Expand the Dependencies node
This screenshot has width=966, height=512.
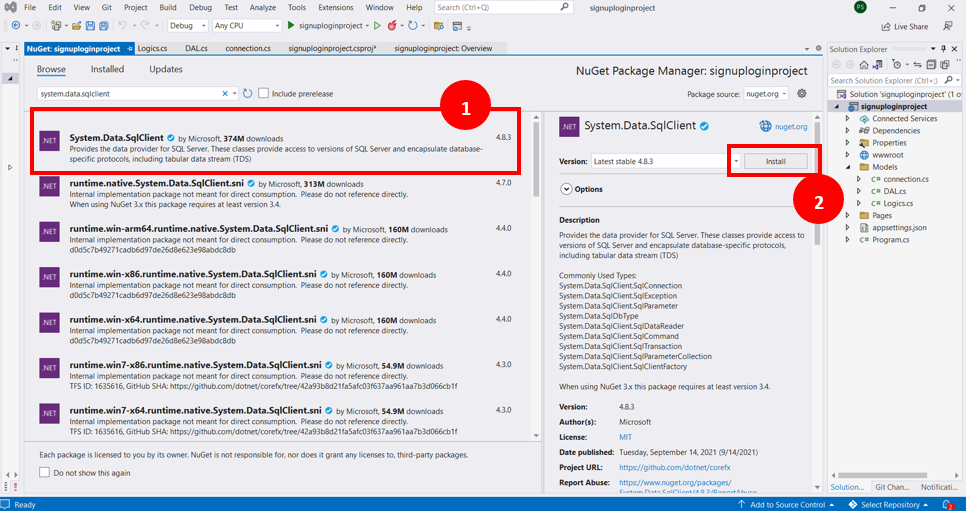coord(847,131)
